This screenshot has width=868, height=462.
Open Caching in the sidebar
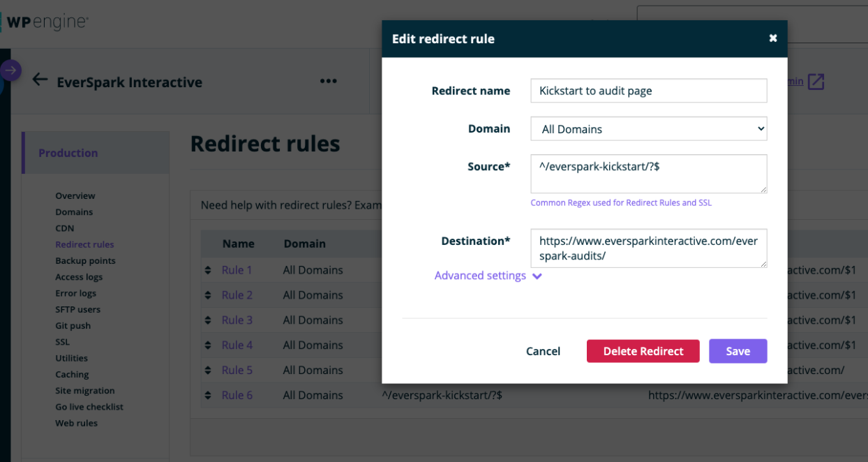coord(72,375)
